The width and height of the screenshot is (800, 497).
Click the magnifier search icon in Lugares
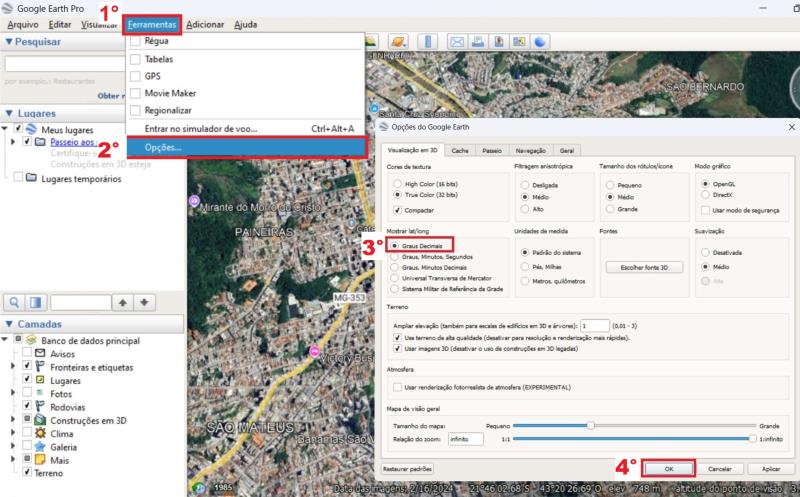[14, 303]
